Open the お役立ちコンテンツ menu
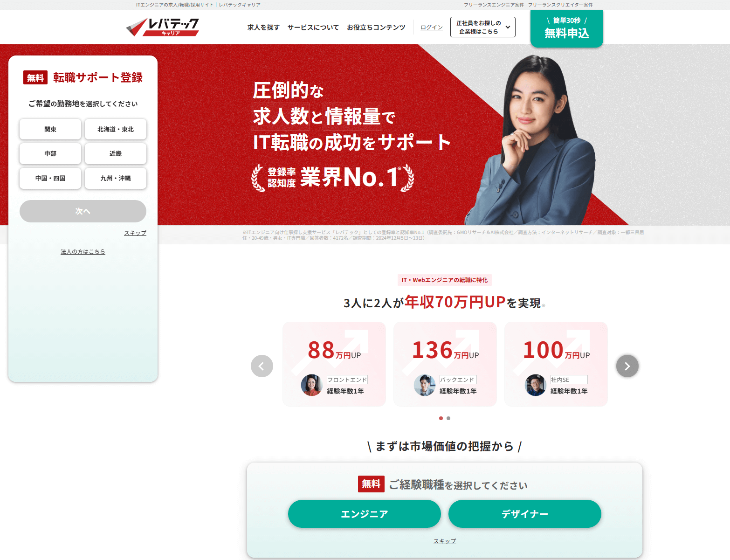Image resolution: width=730 pixels, height=560 pixels. pos(376,28)
